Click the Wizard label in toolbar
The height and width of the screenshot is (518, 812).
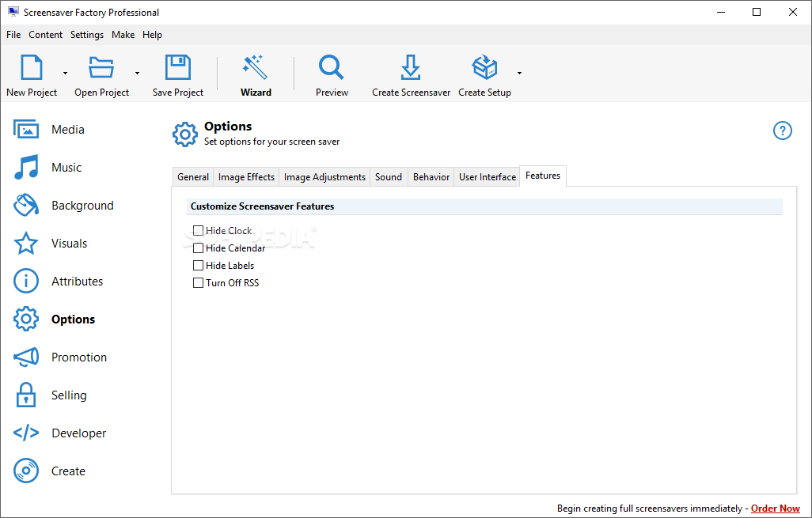point(256,92)
